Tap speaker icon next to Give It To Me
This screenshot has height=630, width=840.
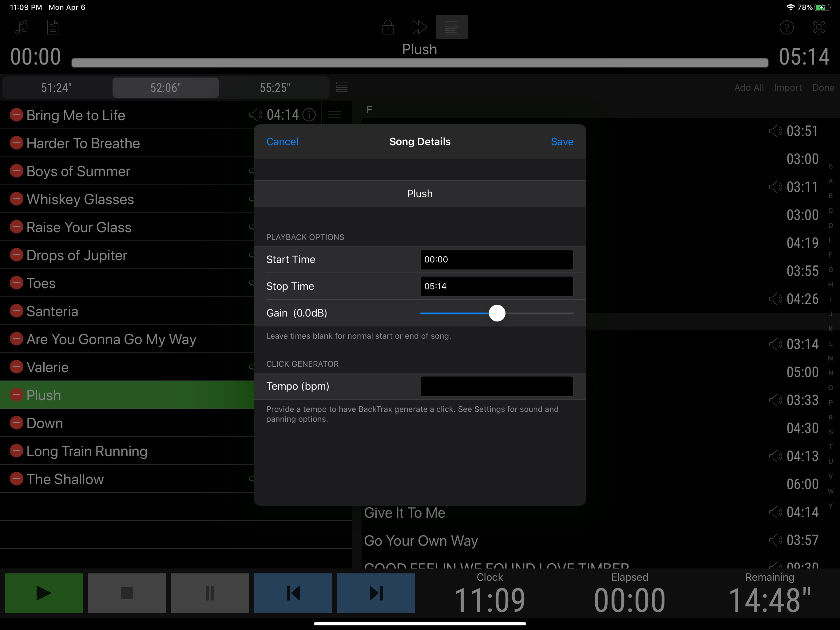click(775, 512)
